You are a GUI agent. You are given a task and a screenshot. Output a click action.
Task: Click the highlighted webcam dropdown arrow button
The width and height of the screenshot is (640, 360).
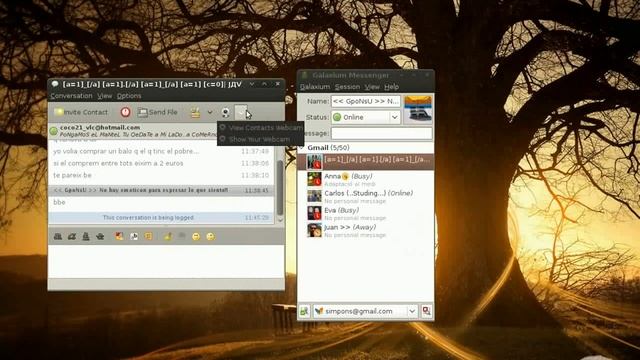tap(241, 112)
